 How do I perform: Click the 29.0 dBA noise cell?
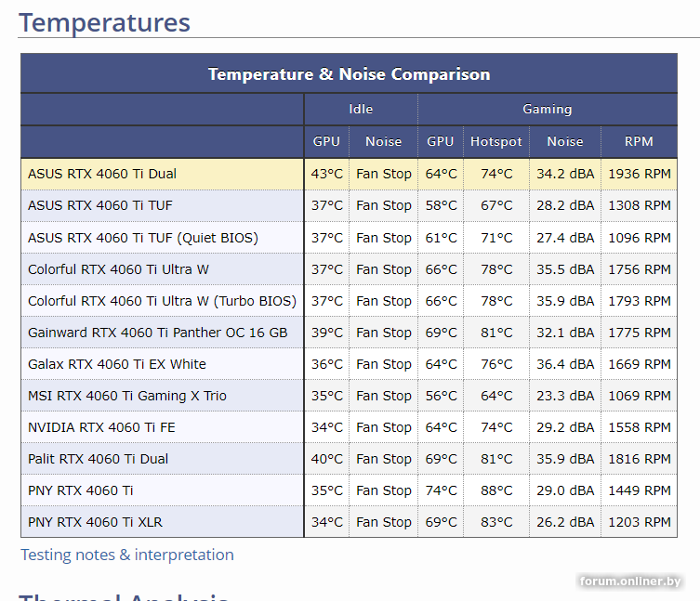565,490
